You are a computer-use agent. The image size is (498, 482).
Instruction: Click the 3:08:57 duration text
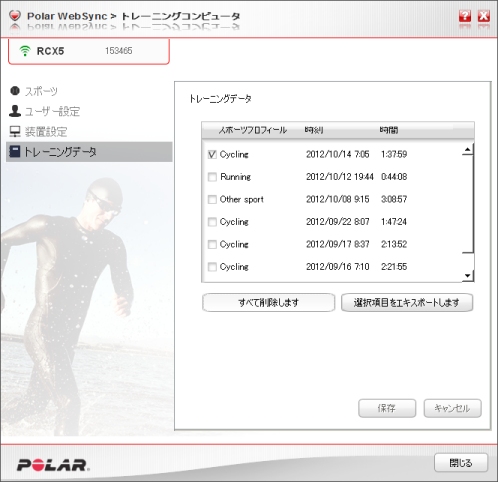394,199
